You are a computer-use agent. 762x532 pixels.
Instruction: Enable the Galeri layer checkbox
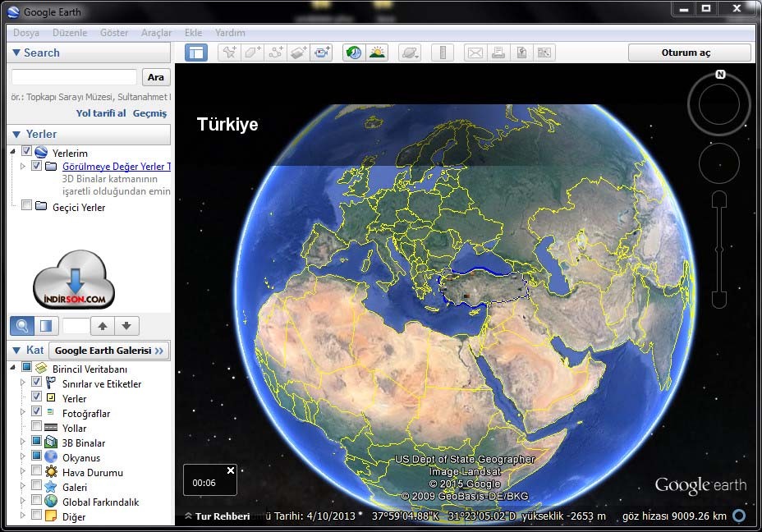point(36,485)
